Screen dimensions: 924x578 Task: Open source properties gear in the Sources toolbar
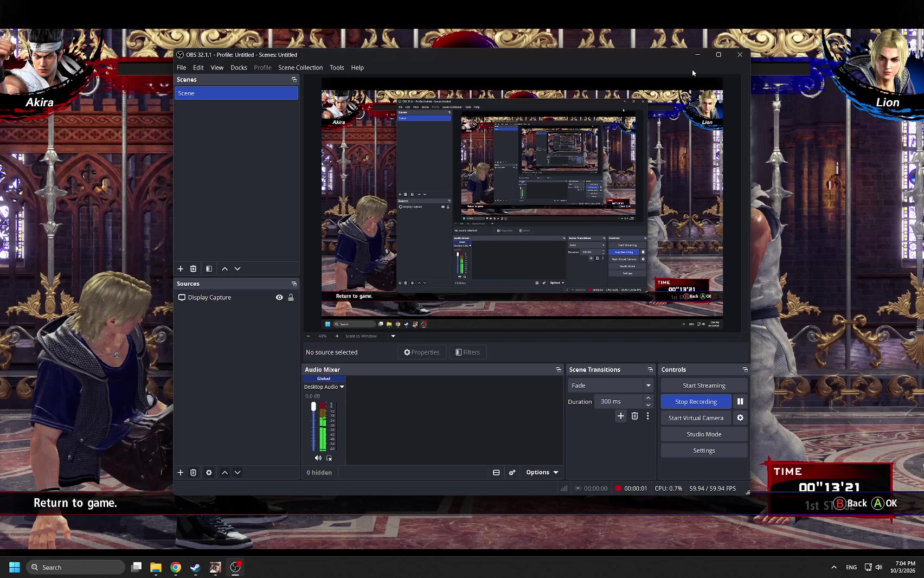coord(209,473)
